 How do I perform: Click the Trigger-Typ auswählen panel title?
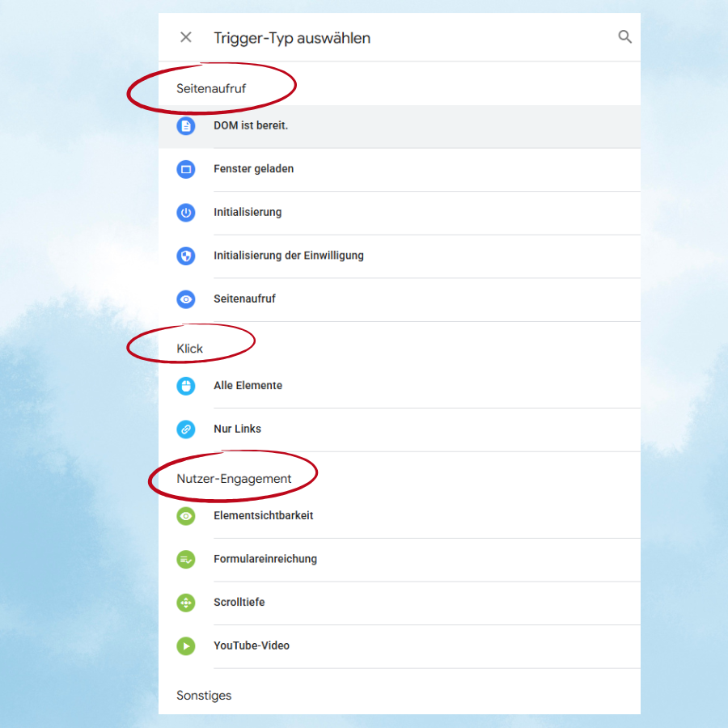pyautogui.click(x=292, y=38)
